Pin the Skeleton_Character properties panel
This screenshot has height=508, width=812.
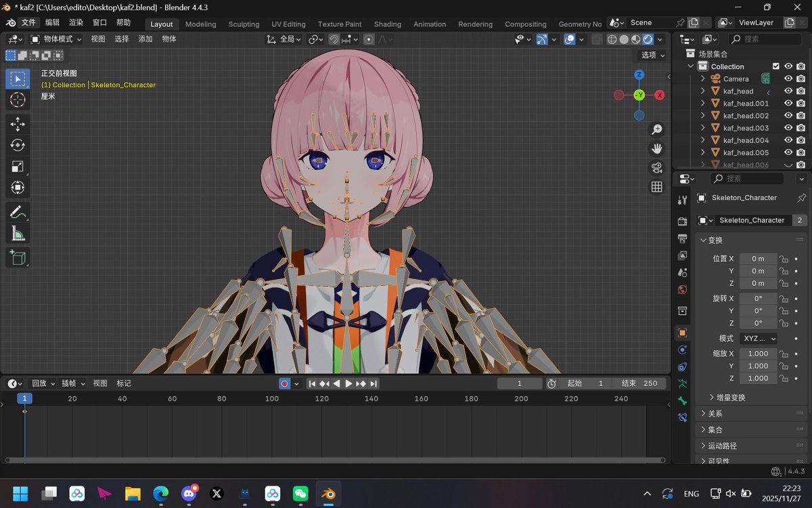(802, 198)
